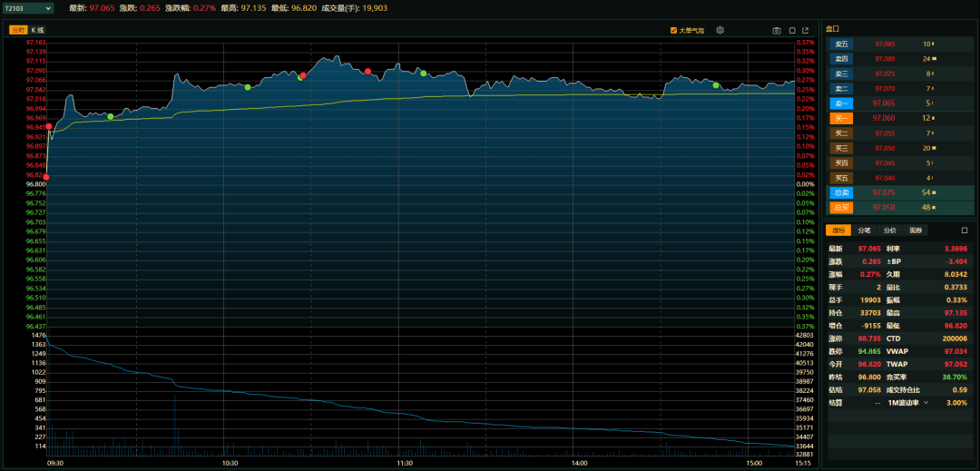The image size is (980, 471).
Task: Click the 买四 order level label
Action: click(841, 163)
